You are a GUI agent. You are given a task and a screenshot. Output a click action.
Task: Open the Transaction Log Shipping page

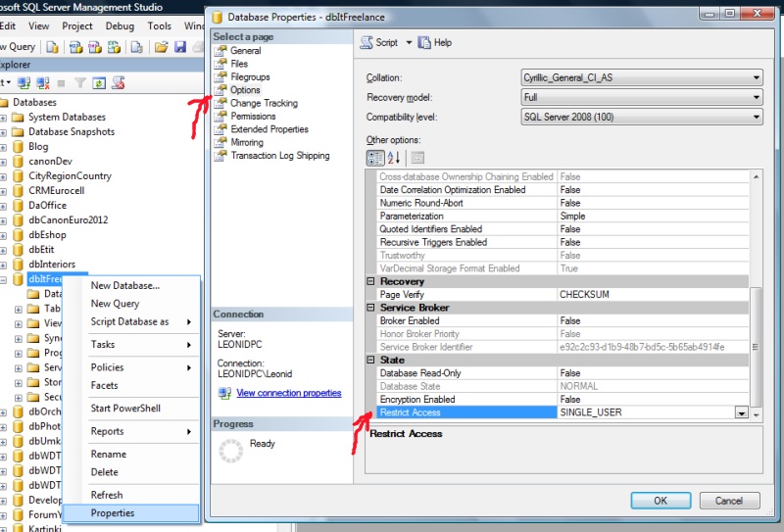(280, 156)
